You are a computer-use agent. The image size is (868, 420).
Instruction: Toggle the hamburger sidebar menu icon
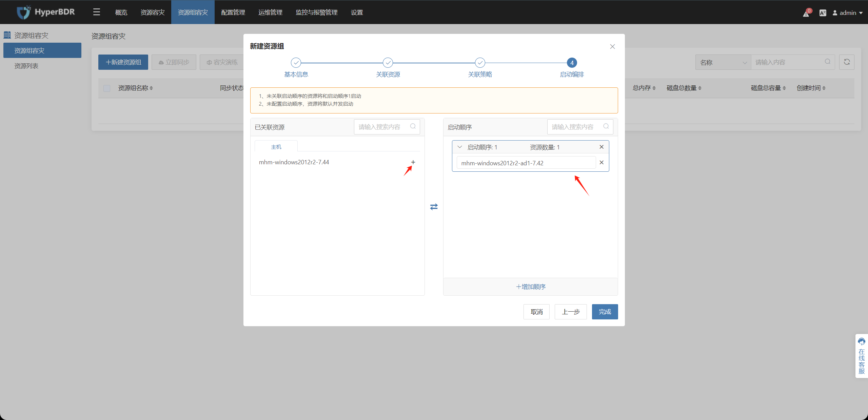[x=97, y=12]
